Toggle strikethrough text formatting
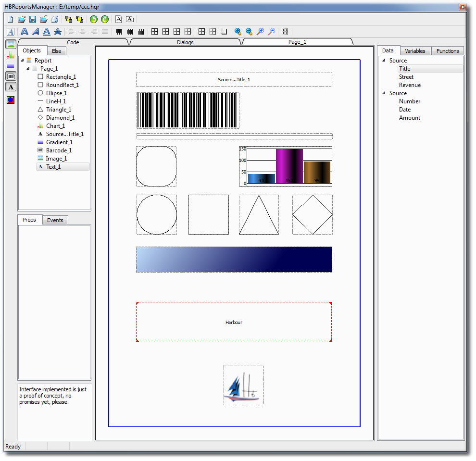The width and height of the screenshot is (476, 461). coord(58,32)
